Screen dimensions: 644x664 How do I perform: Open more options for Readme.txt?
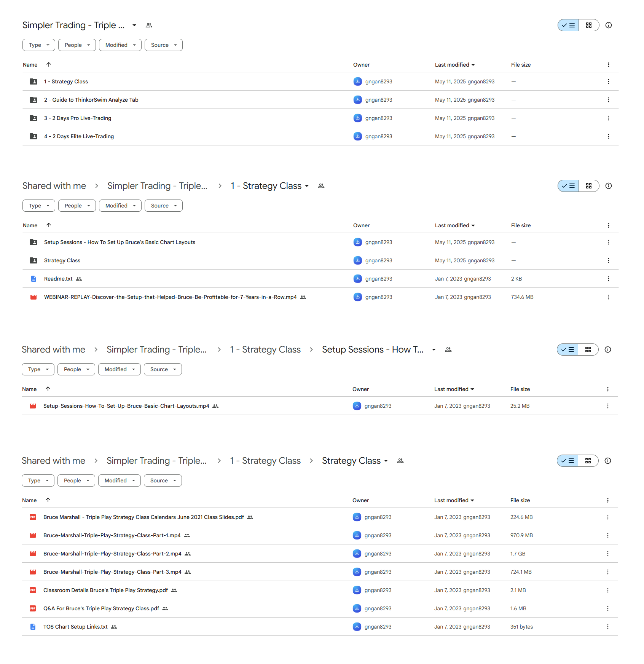(608, 279)
